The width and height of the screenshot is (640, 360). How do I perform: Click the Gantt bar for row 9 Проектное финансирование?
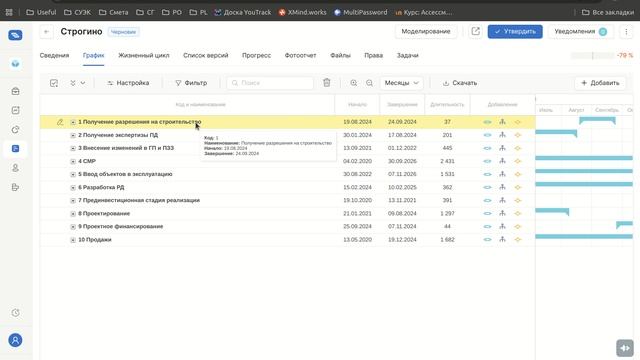tap(624, 224)
